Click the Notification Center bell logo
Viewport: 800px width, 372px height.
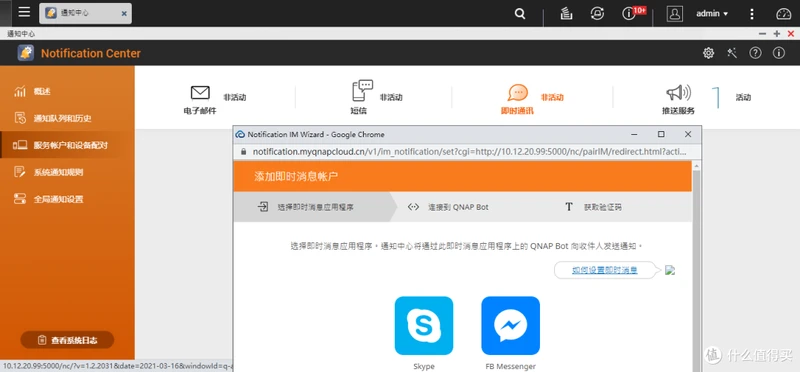[26, 53]
